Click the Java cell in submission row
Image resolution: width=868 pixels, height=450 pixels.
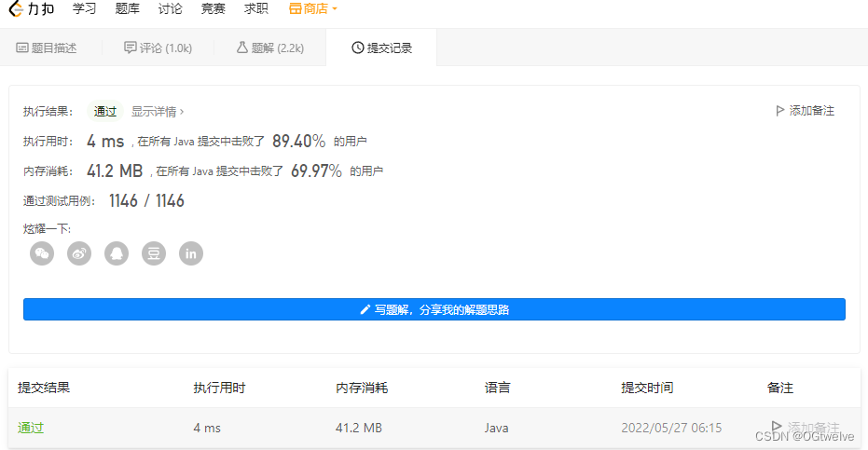click(497, 428)
